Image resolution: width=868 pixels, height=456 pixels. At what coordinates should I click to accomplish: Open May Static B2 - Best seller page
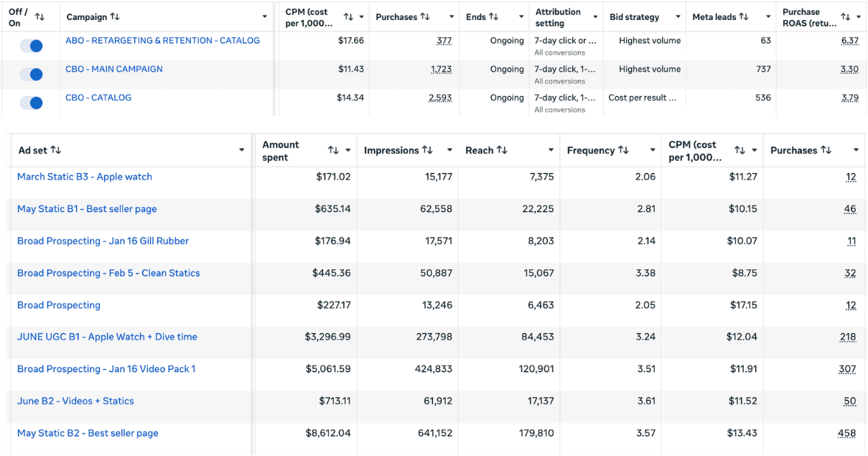88,433
